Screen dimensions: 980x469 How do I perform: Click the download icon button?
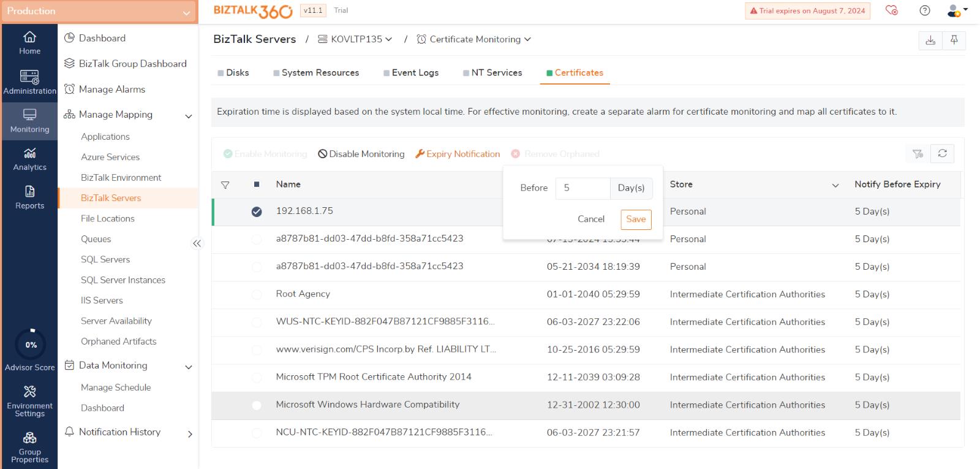pos(930,40)
